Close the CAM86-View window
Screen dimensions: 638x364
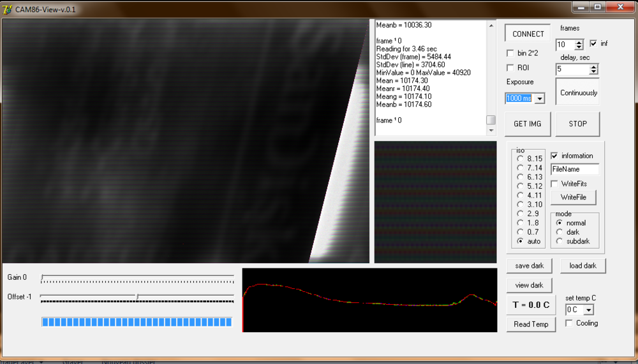[x=621, y=7]
